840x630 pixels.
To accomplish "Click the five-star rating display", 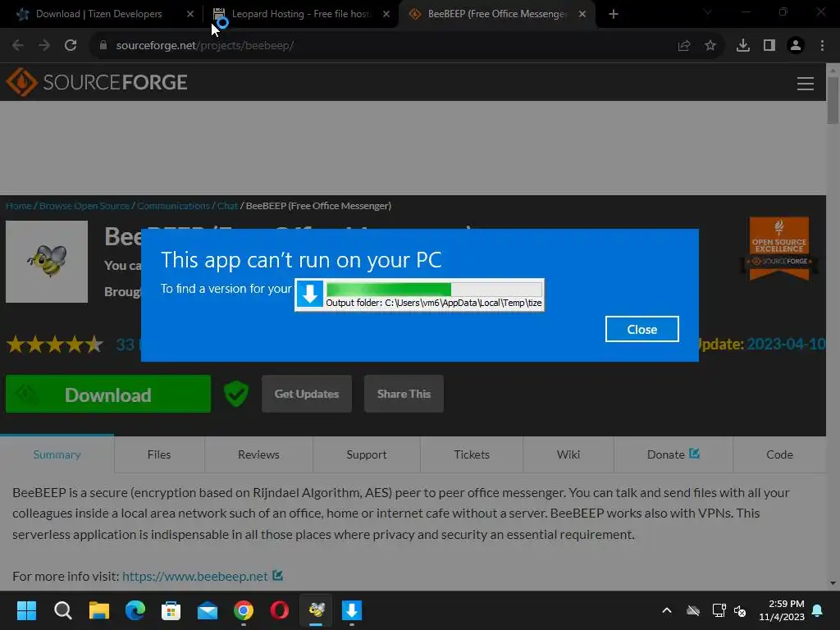I will [x=55, y=344].
